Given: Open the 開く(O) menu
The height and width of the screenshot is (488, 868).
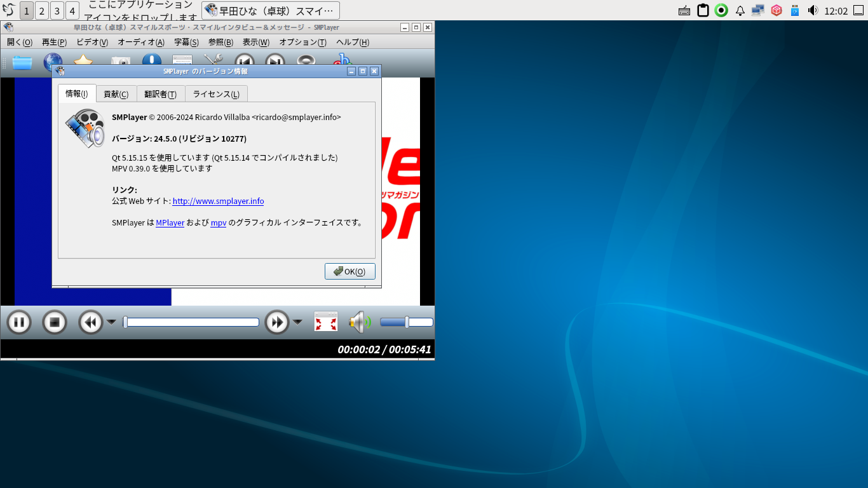Looking at the screenshot, I should 20,42.
